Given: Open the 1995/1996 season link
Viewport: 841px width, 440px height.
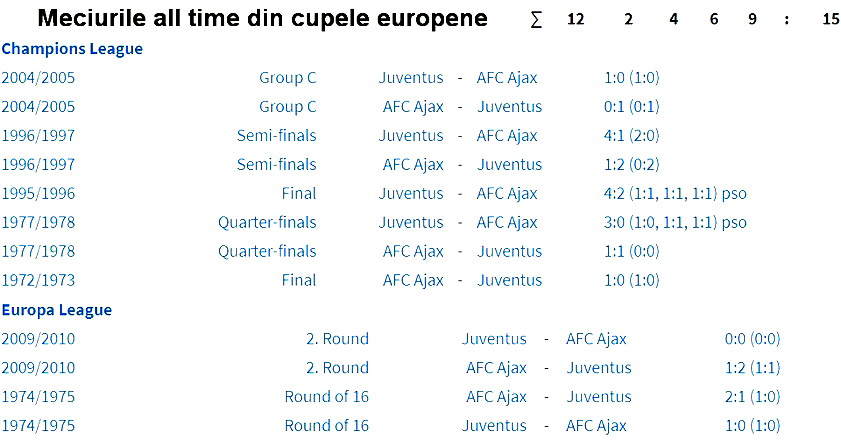Looking at the screenshot, I should (x=38, y=194).
